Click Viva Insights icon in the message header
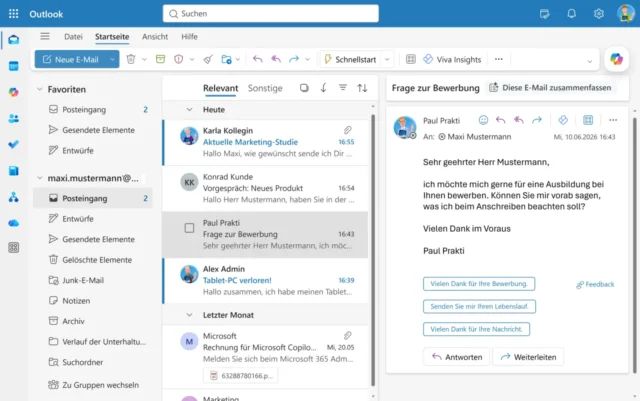 coord(563,120)
